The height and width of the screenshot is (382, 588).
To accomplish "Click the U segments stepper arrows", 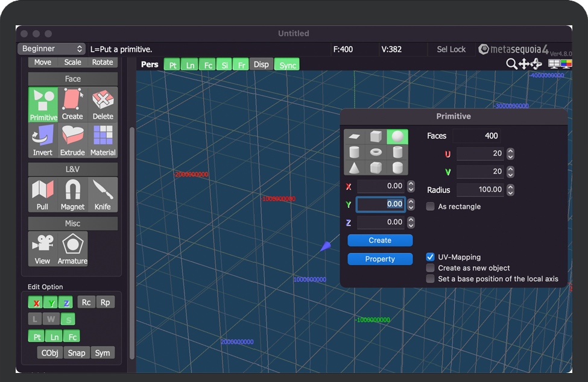I will 510,154.
